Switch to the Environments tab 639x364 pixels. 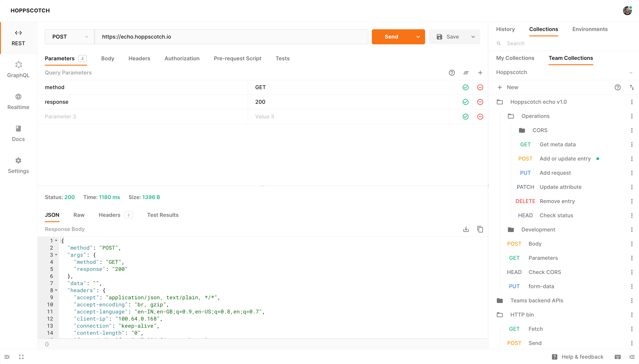[x=590, y=29]
